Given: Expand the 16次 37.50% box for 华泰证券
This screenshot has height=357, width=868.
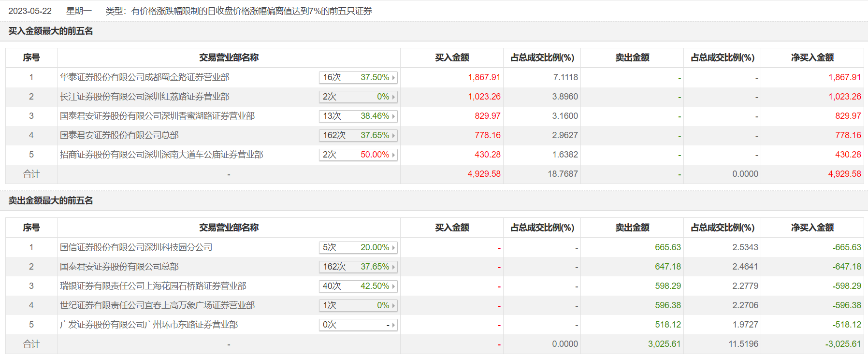Looking at the screenshot, I should click(358, 77).
